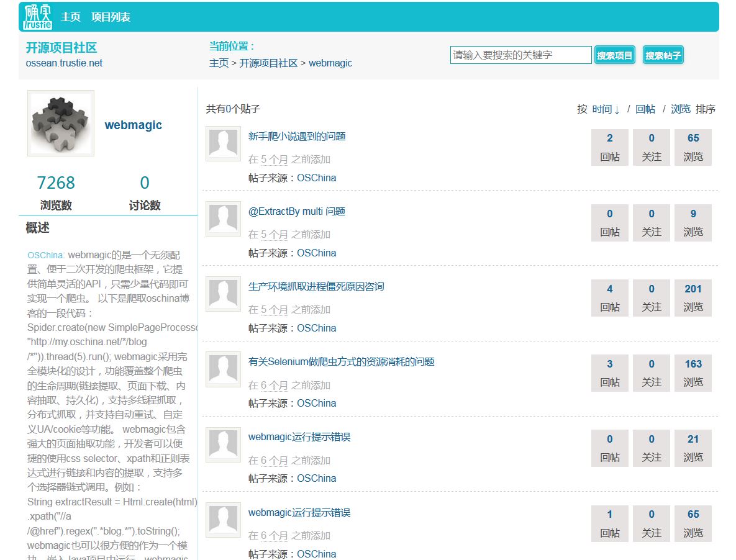Sort posts by 回帖
The height and width of the screenshot is (560, 736).
point(645,109)
